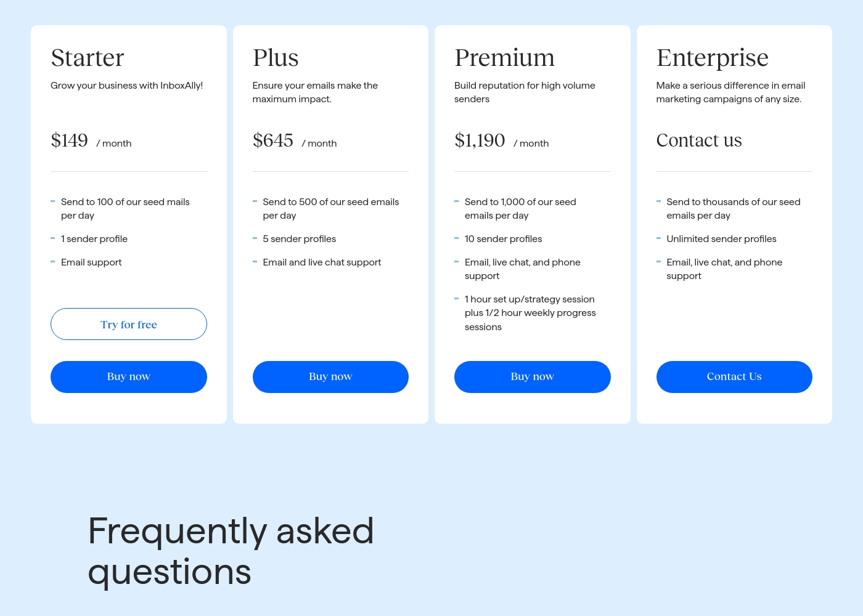Click the $645 per month price
The image size is (863, 616).
[295, 140]
